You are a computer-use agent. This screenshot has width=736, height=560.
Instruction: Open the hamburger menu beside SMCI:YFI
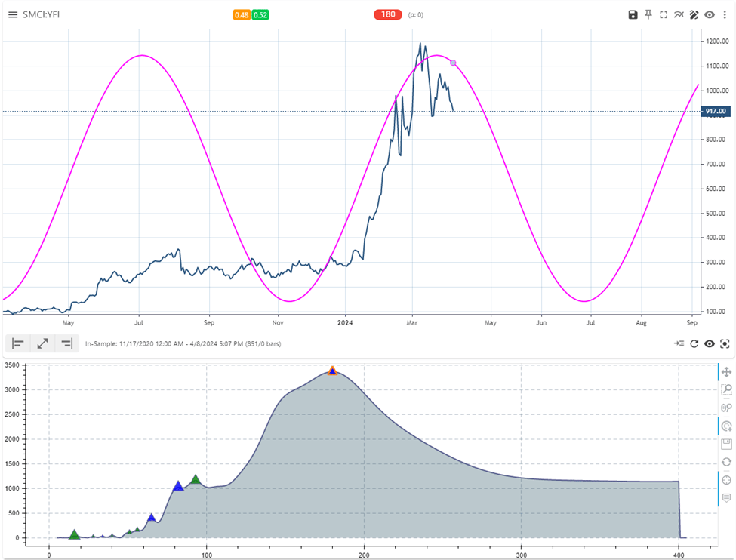click(13, 14)
